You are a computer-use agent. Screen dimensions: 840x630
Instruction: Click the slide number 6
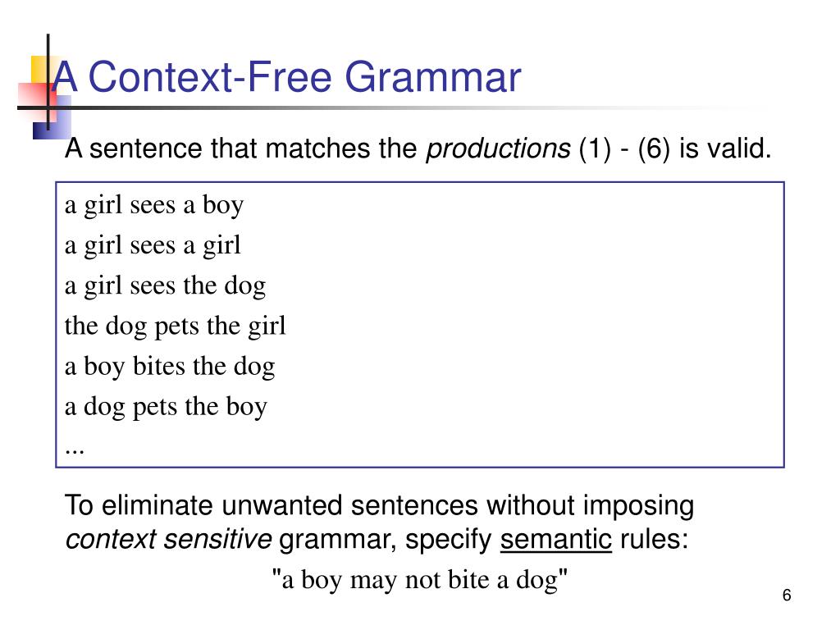[787, 596]
